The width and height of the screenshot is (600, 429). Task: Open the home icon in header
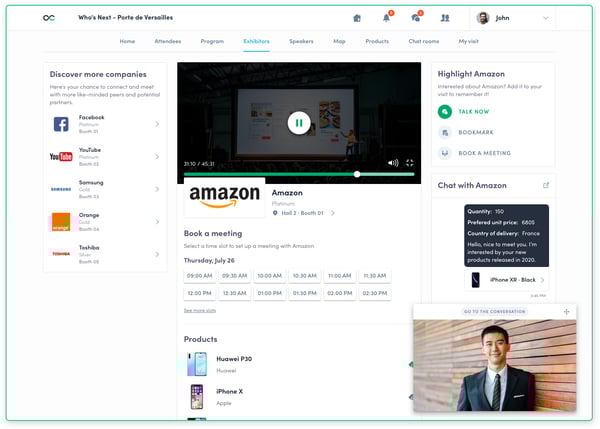click(x=357, y=18)
